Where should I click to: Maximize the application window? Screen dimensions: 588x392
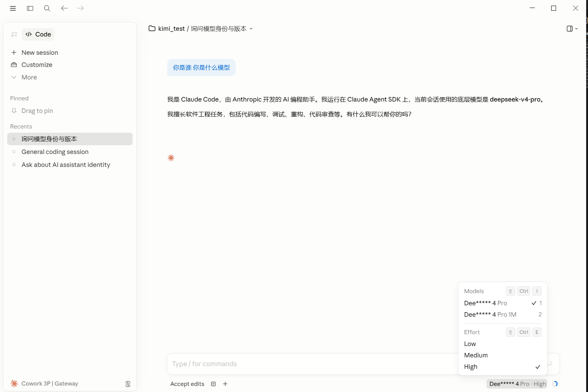[554, 8]
